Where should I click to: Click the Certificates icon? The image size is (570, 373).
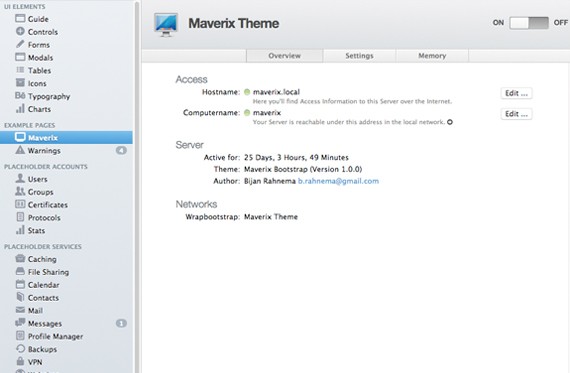point(20,204)
